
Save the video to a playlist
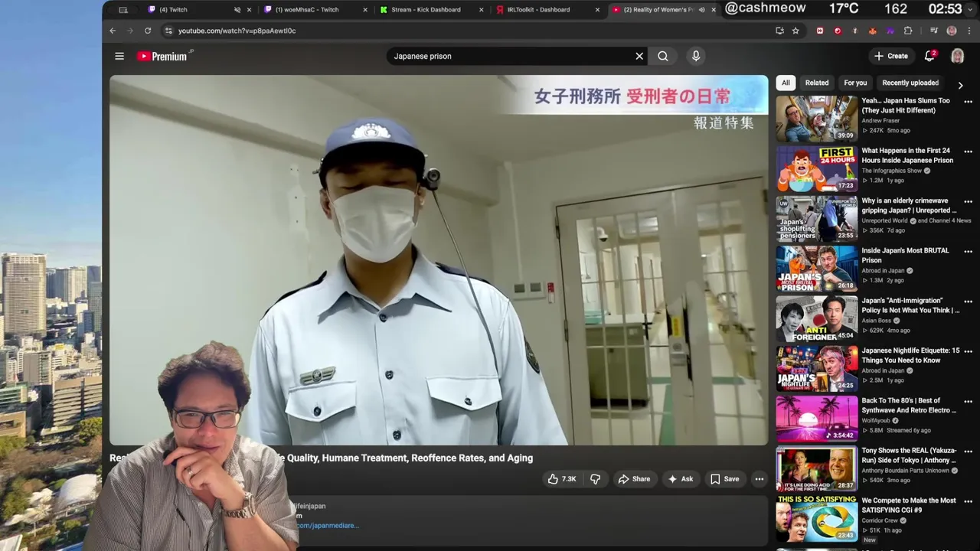(x=724, y=479)
